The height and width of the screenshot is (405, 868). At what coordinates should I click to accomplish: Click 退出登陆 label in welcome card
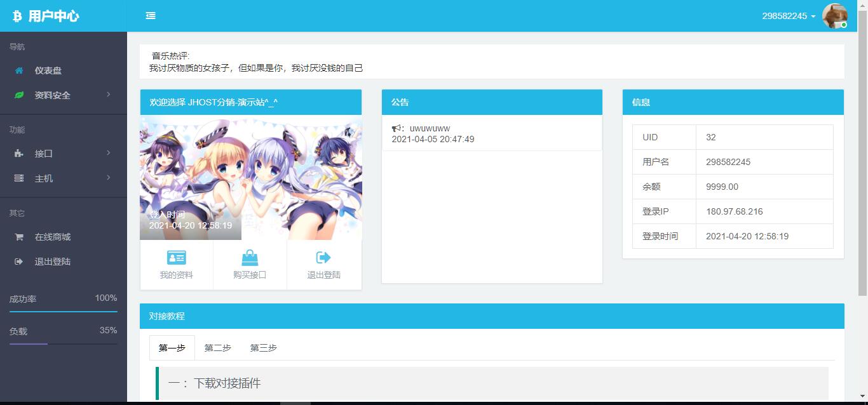click(x=324, y=275)
